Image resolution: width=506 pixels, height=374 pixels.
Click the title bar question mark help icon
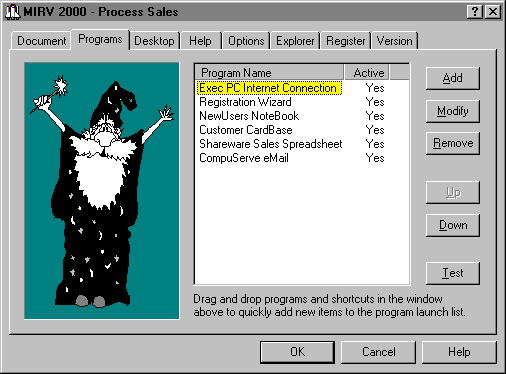click(475, 12)
